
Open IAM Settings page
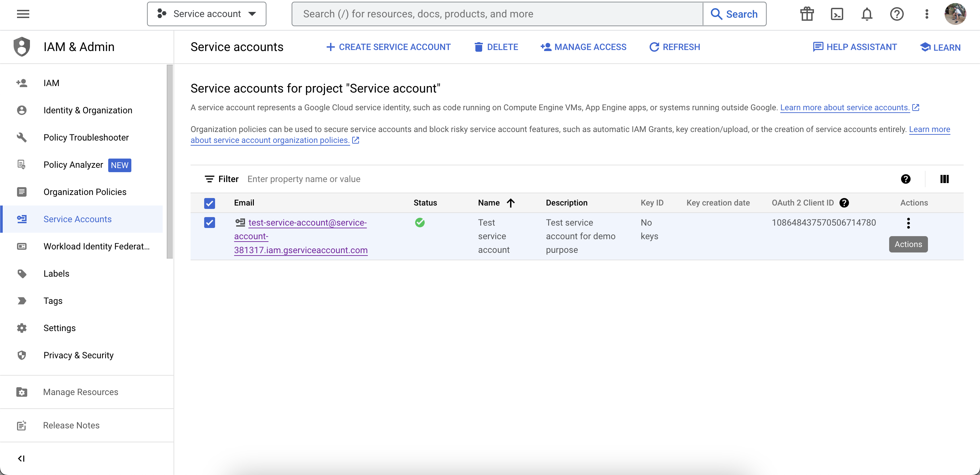81,328
